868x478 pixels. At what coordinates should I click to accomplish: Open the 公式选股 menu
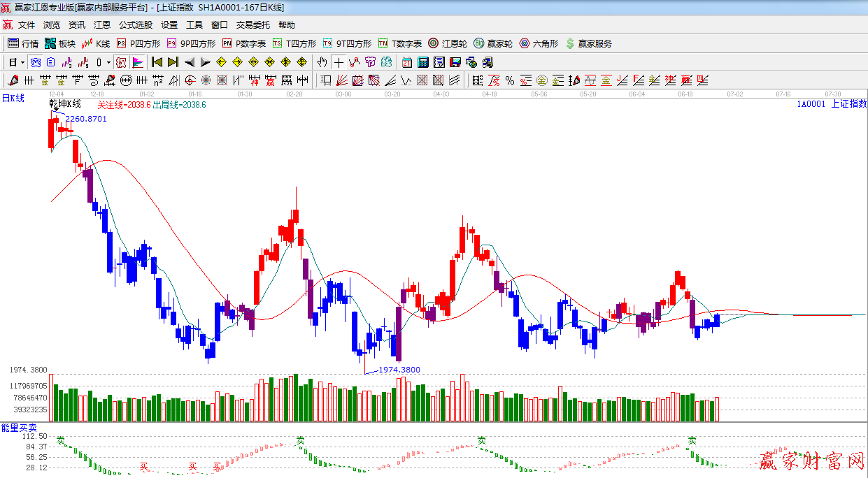135,25
